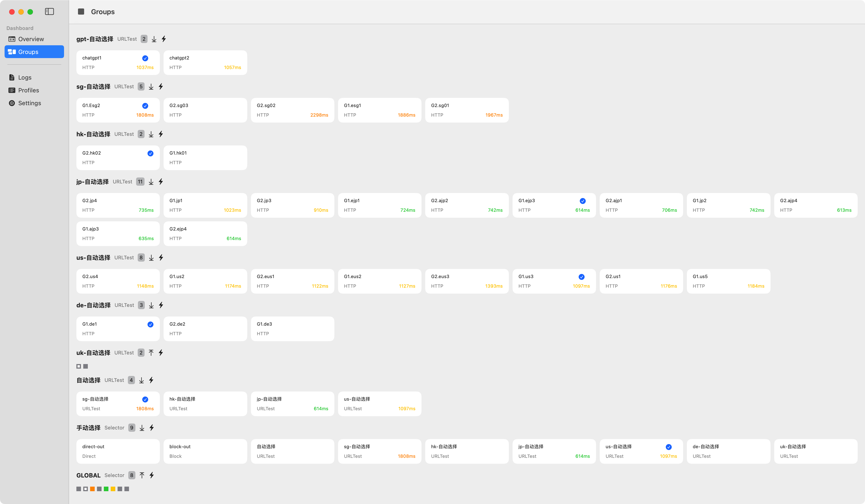
Task: Click checkmark icon on G1.us3 card
Action: 581,277
